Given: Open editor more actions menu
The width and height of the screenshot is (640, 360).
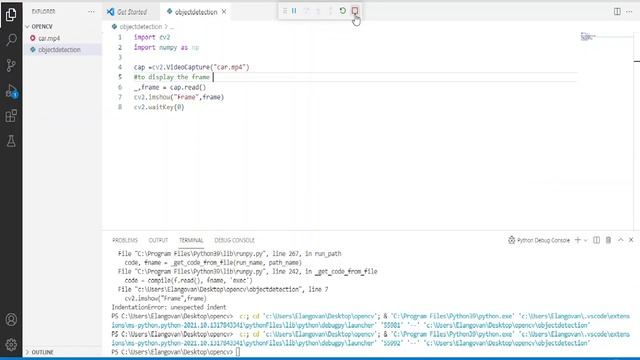Looking at the screenshot, I should click(629, 11).
